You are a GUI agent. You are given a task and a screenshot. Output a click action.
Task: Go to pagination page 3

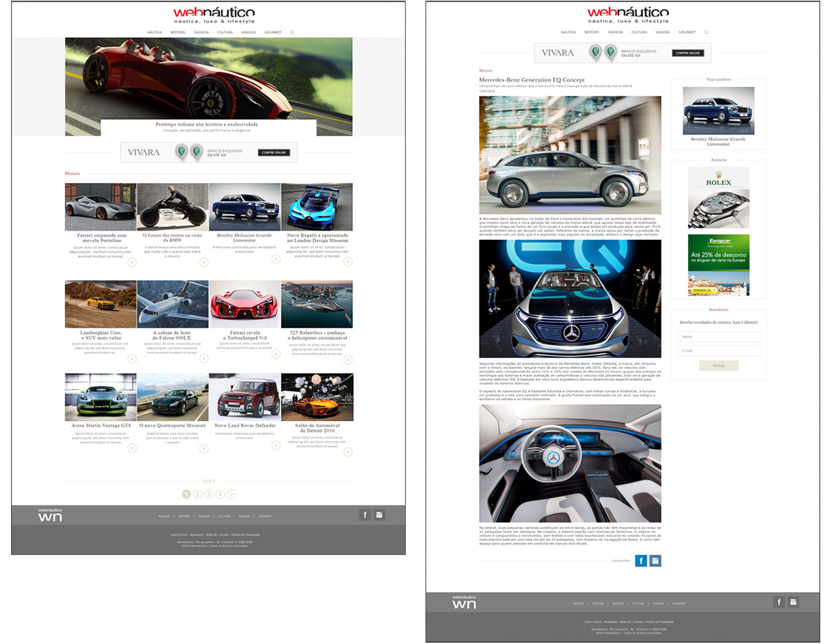pos(209,494)
